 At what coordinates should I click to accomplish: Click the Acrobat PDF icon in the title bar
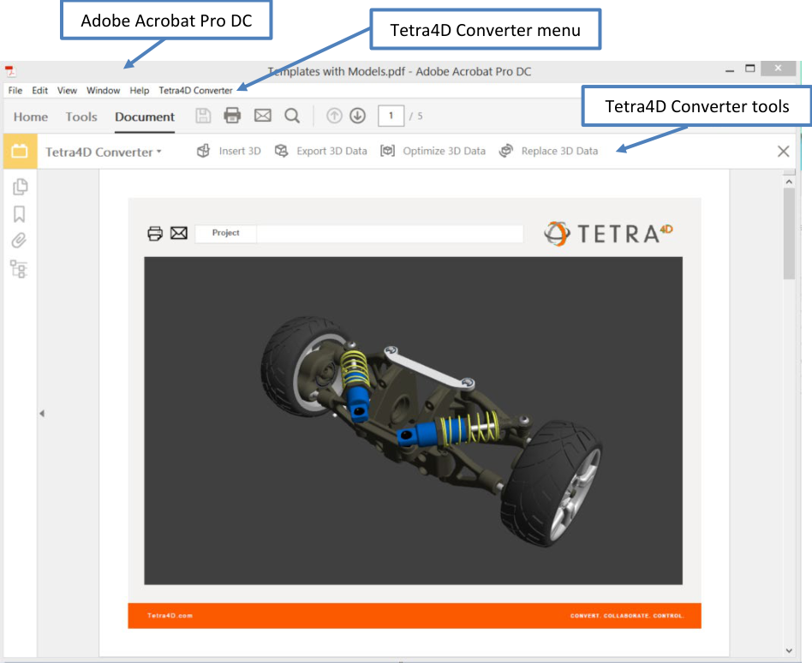[x=10, y=71]
